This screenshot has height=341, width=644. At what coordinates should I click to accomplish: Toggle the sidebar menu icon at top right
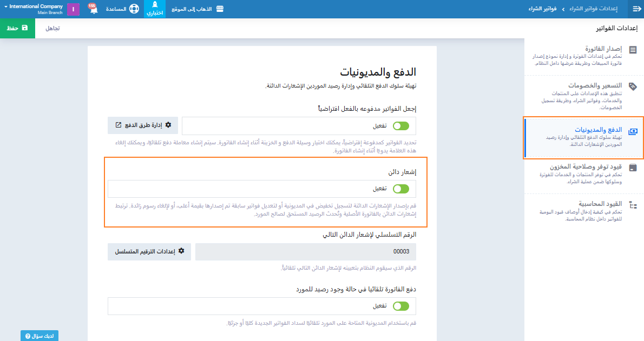point(636,9)
